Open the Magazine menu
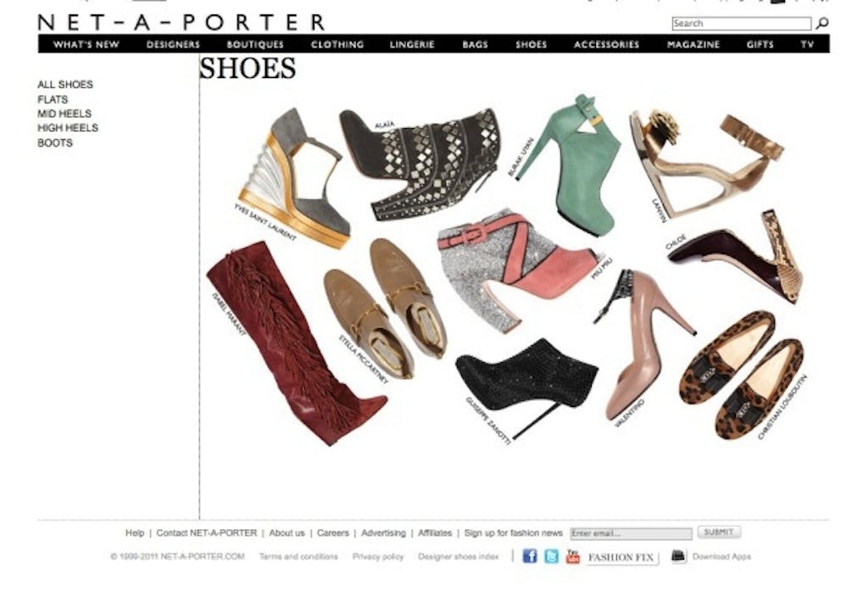 693,44
